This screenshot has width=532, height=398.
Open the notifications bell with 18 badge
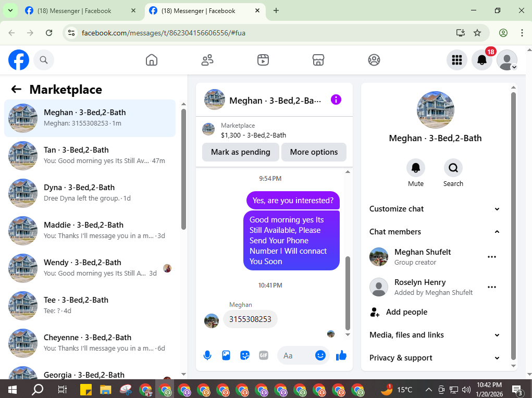pyautogui.click(x=482, y=60)
